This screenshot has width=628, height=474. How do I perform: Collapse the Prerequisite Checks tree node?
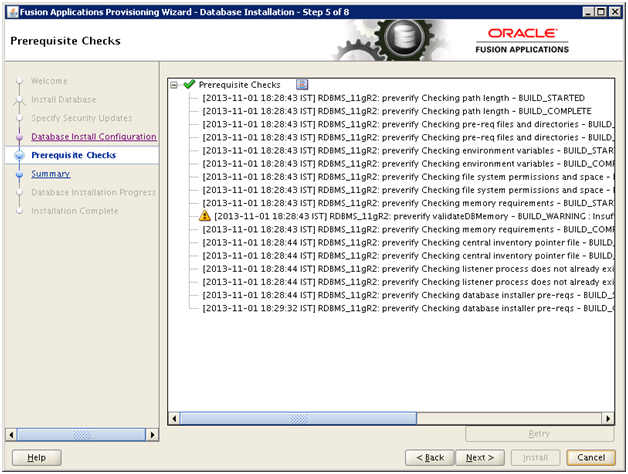click(x=174, y=85)
